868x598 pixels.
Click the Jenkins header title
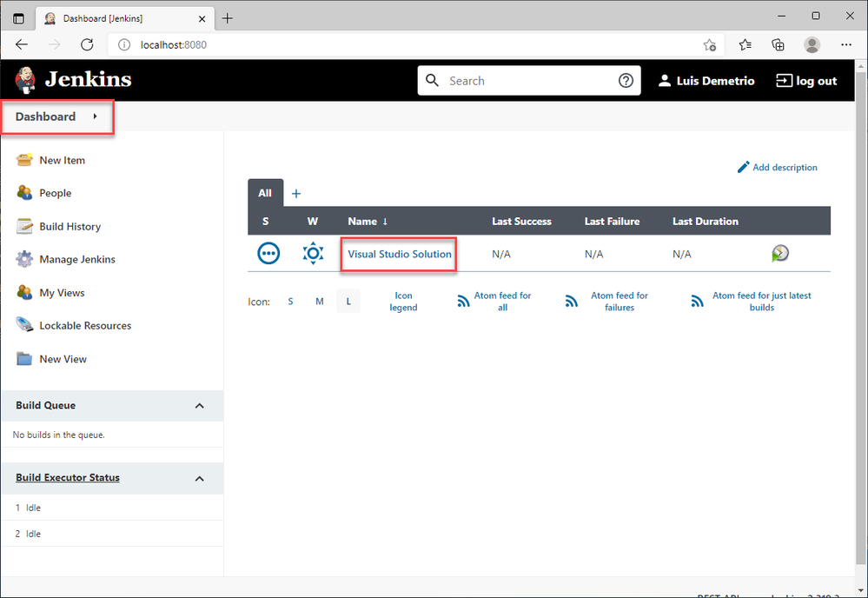[88, 80]
